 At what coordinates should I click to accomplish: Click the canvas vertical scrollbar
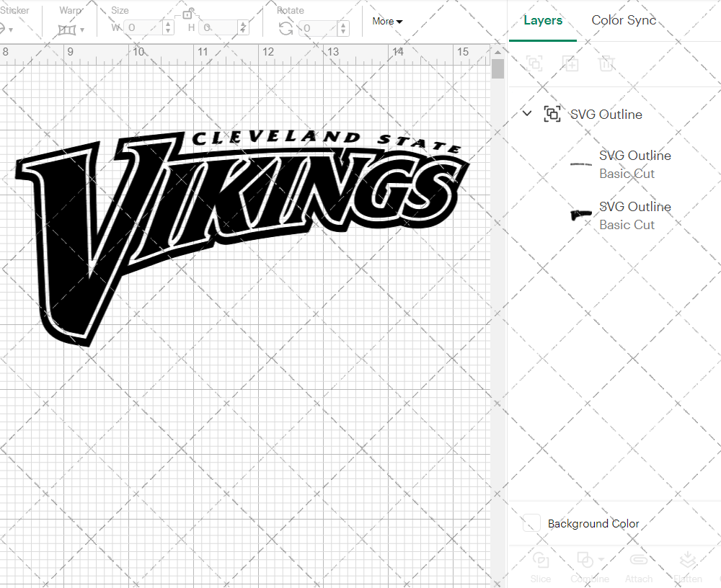coord(497,68)
